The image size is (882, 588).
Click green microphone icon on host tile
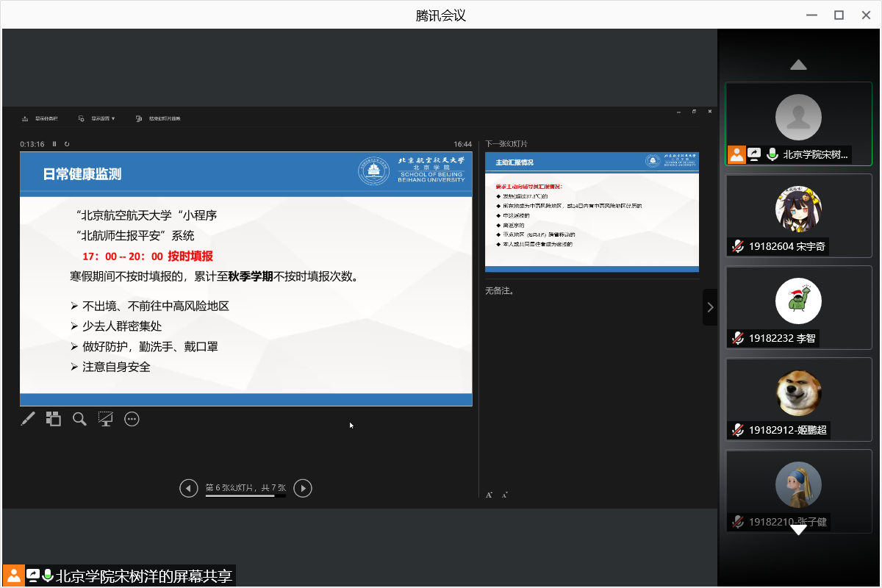point(772,154)
